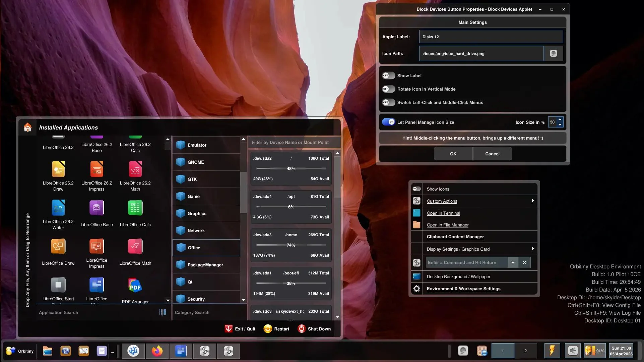Enable Rotate Icon in Vertical Mode
Image resolution: width=644 pixels, height=362 pixels.
pyautogui.click(x=388, y=89)
